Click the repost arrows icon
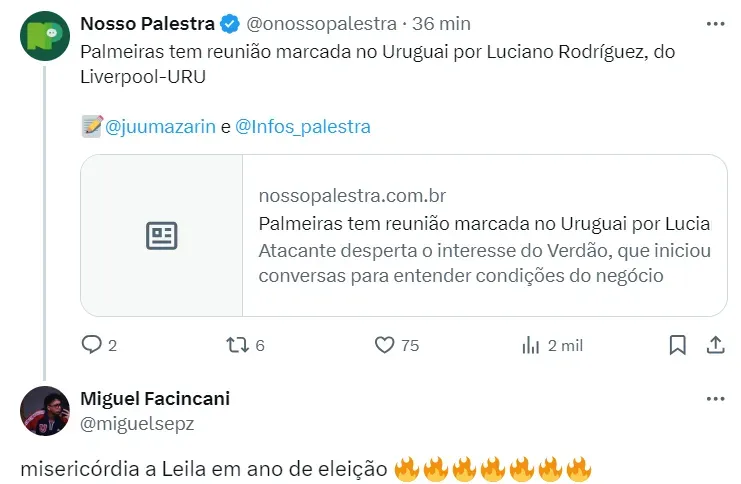The image size is (741, 484). pos(237,345)
